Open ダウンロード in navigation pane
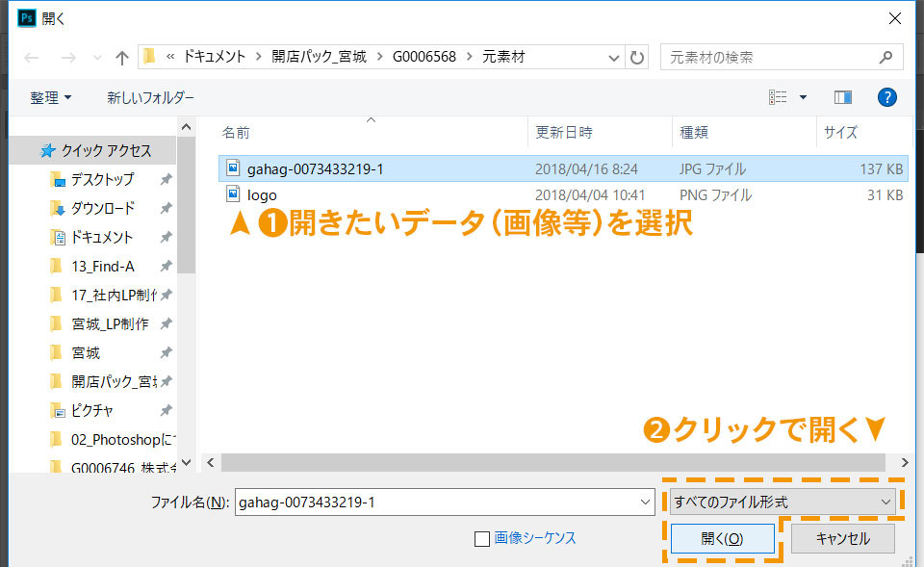The height and width of the screenshot is (567, 924). click(x=103, y=208)
